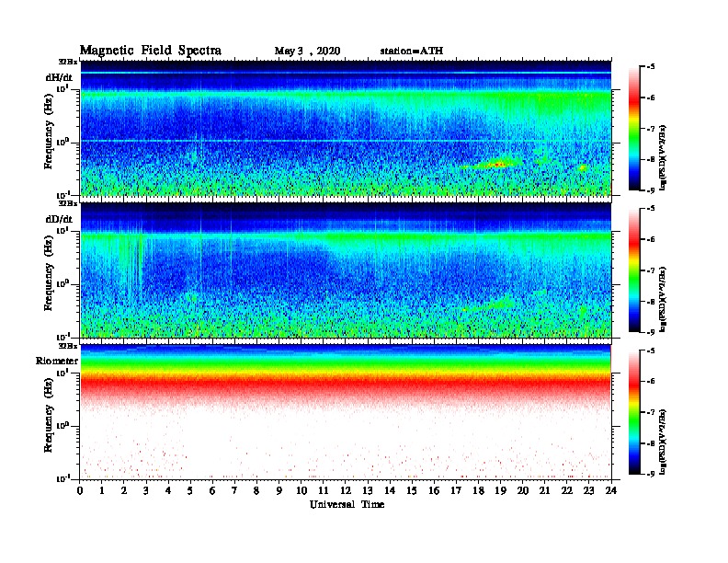Screen dimensions: 728x563
Task: Click the PSD units label beside dD/dt color bar
Action: (663, 299)
